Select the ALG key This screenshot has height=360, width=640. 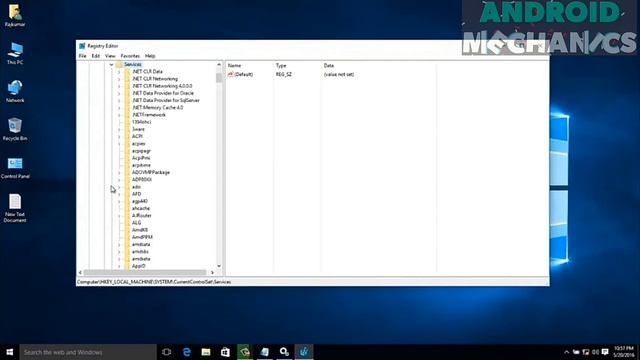pos(136,223)
